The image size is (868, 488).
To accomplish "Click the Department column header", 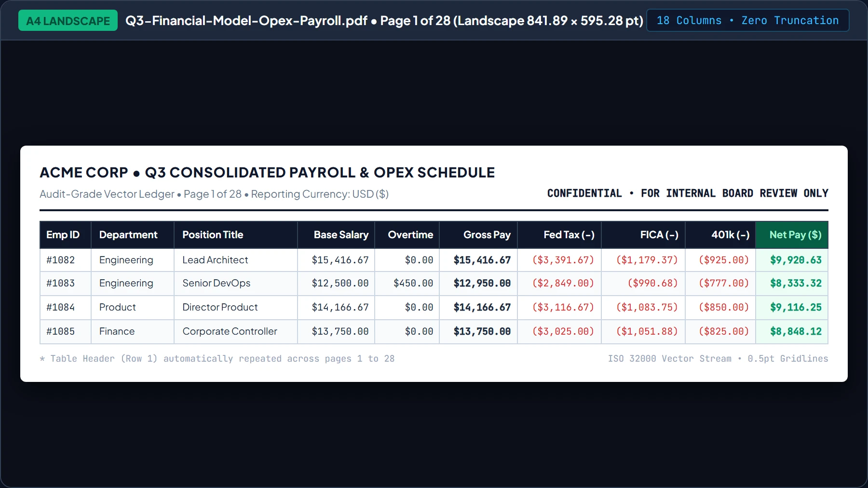I will tap(133, 235).
